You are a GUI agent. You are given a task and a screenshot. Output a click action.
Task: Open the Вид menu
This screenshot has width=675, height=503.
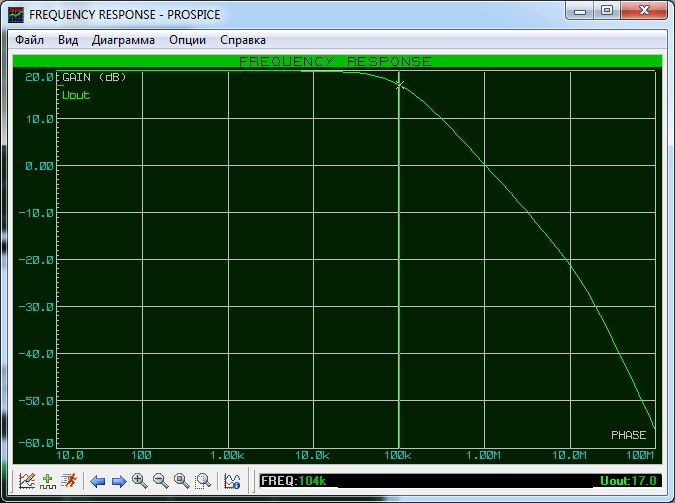pos(68,40)
